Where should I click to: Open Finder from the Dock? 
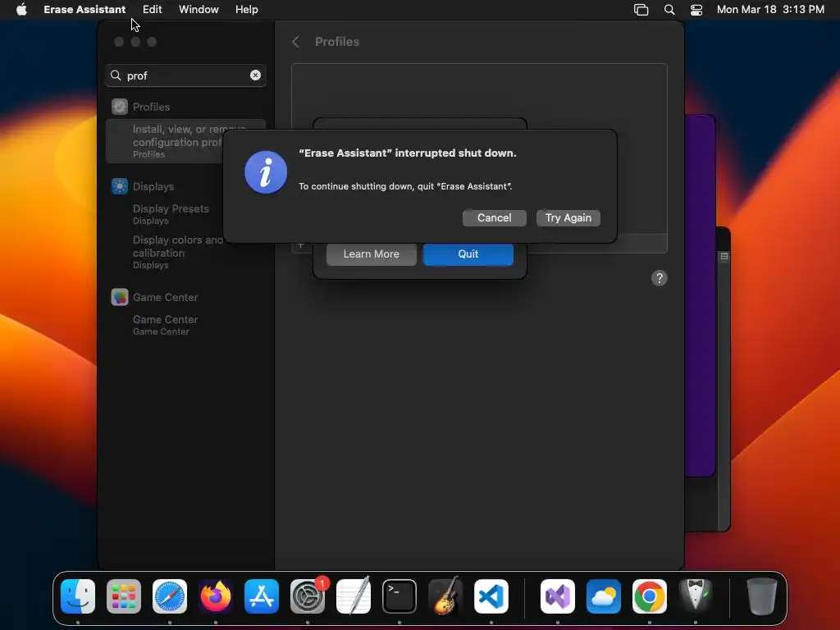pyautogui.click(x=78, y=596)
